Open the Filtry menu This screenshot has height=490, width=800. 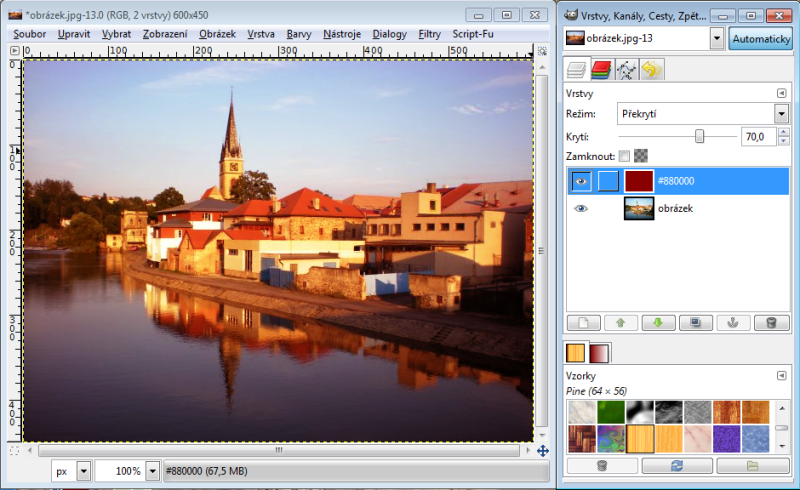(430, 34)
